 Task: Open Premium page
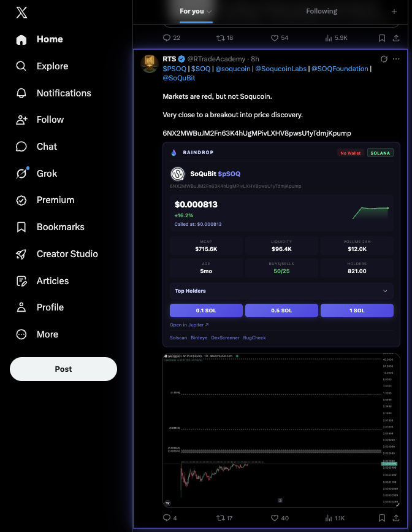(x=45, y=200)
